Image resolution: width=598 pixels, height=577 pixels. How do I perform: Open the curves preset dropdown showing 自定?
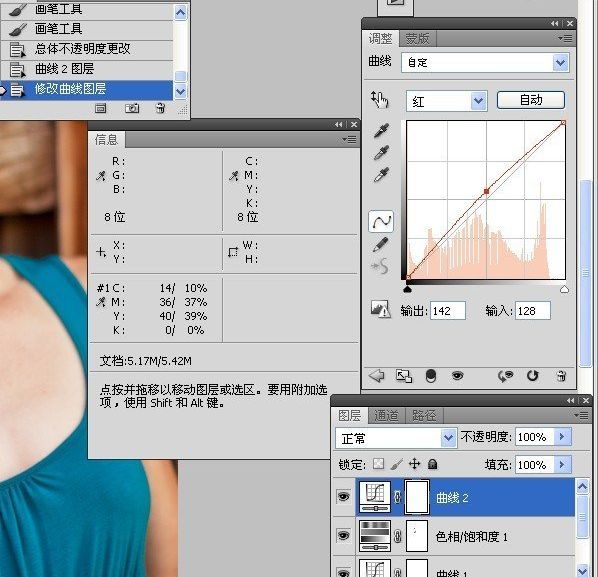pos(485,63)
